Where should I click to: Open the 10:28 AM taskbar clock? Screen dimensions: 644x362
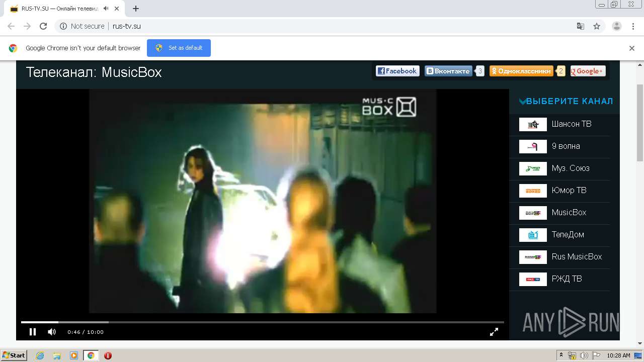(x=618, y=355)
